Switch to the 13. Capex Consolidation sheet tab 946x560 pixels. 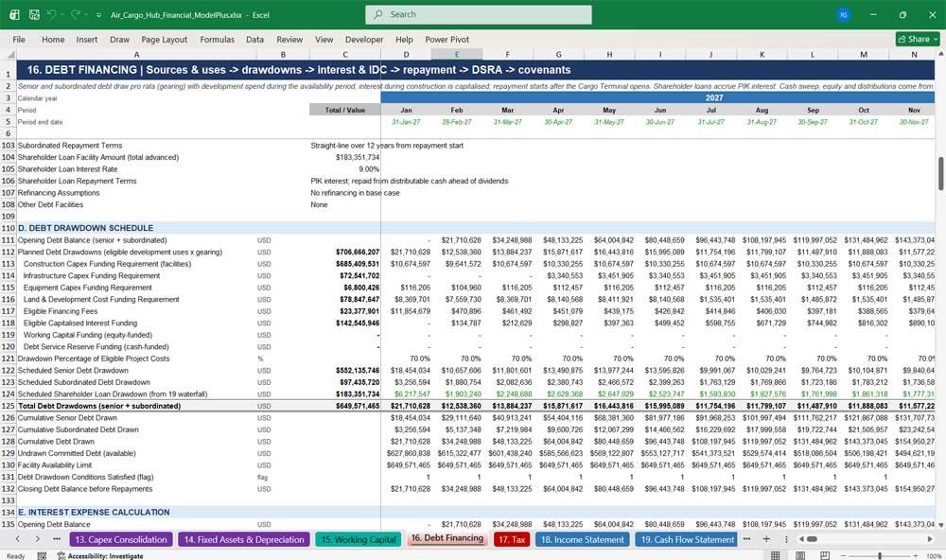tap(121, 539)
